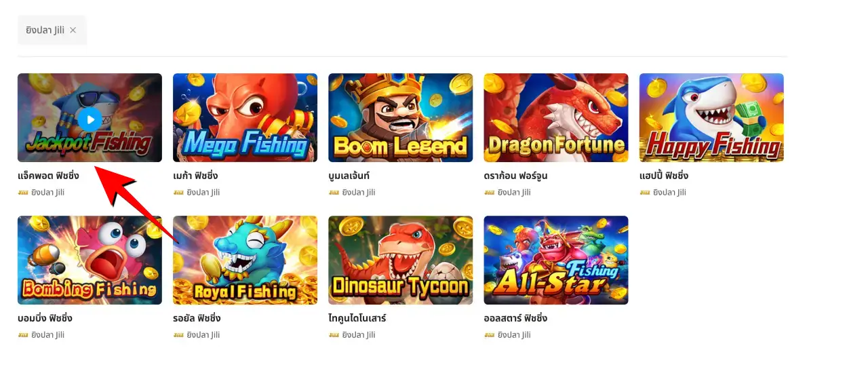The height and width of the screenshot is (369, 868).
Task: Select the All-Star Fishing game thumbnail
Action: pyautogui.click(x=556, y=260)
